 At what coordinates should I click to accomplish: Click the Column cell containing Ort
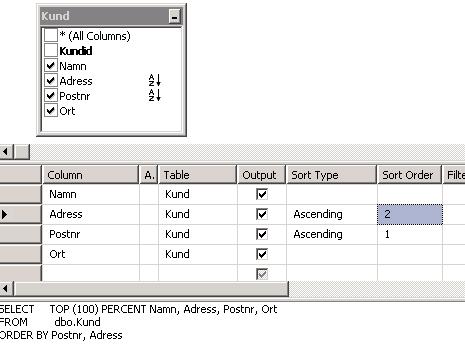pyautogui.click(x=91, y=254)
